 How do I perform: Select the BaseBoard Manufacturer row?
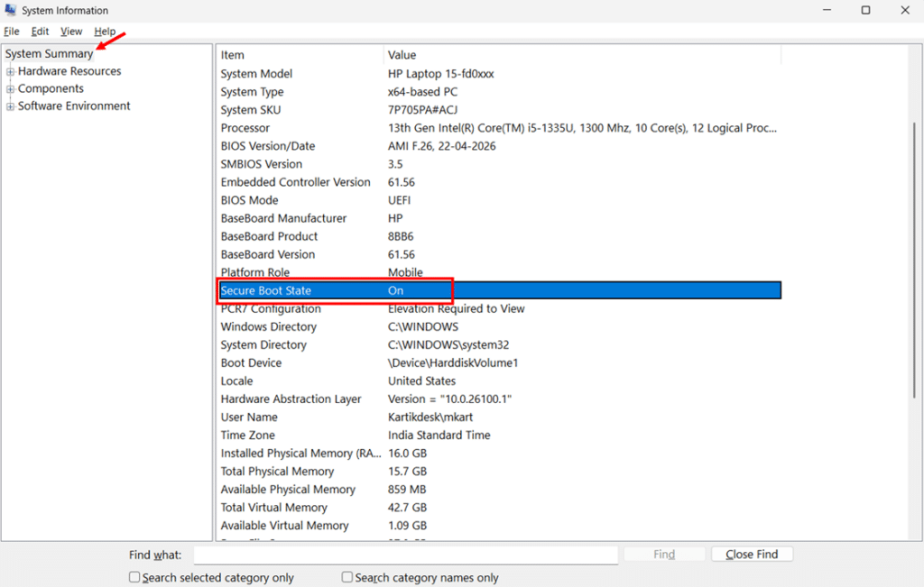499,218
